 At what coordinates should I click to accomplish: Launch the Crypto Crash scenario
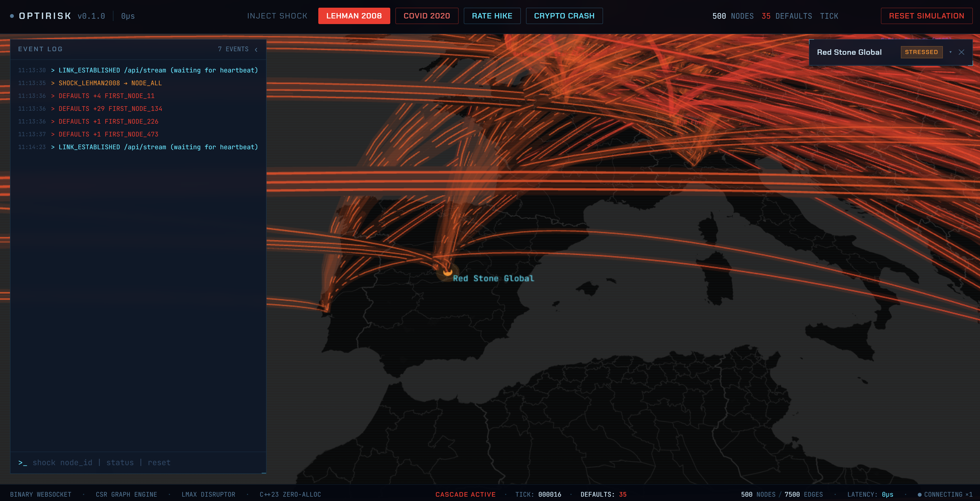[564, 16]
